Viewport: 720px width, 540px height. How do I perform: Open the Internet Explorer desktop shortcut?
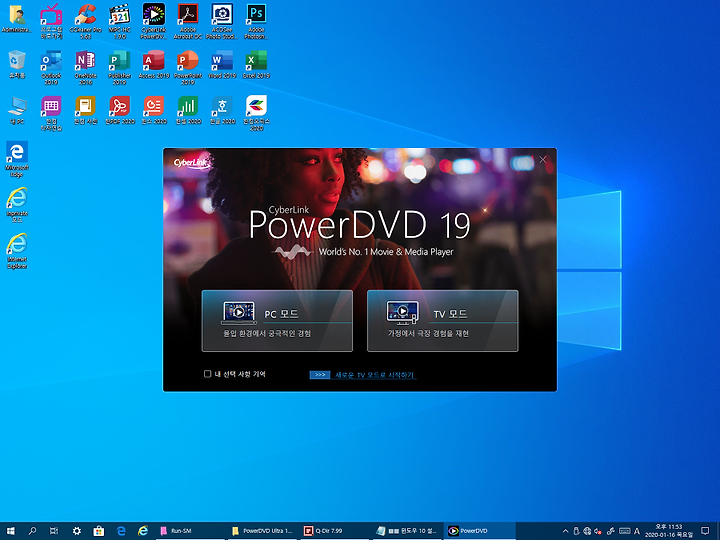pos(17,251)
